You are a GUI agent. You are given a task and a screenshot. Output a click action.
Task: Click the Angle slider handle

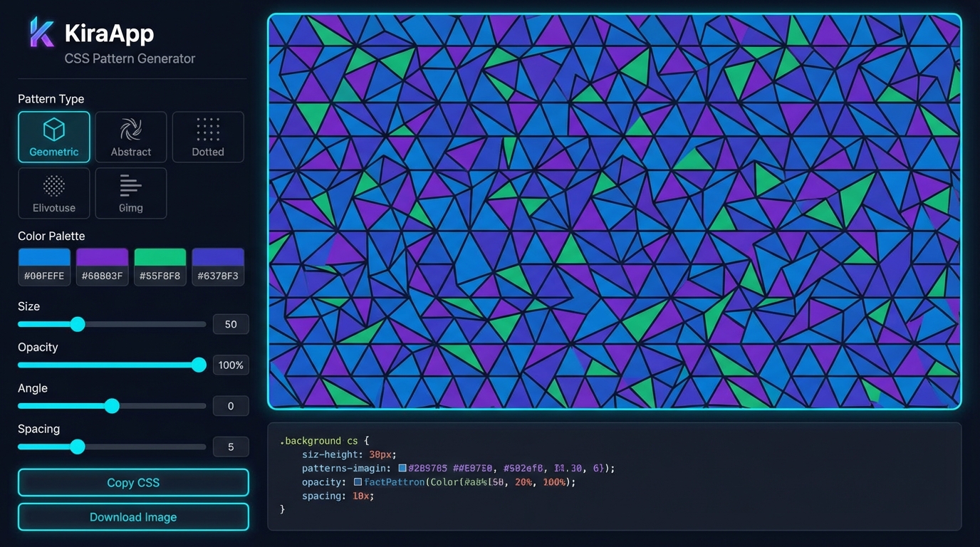click(x=112, y=406)
